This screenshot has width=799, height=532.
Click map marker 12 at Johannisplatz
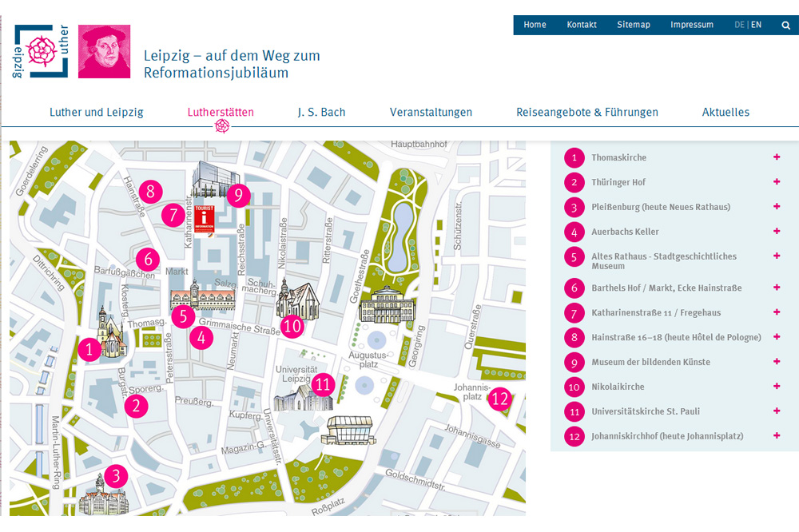(x=500, y=399)
